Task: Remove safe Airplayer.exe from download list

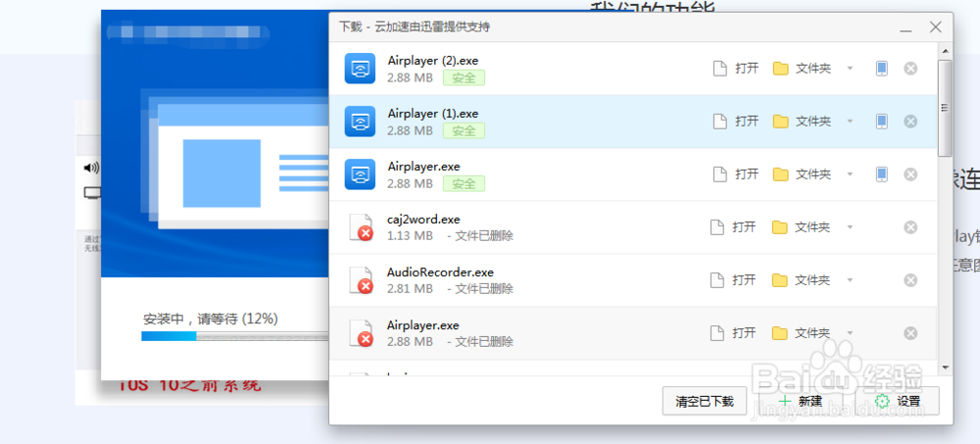Action: click(910, 173)
